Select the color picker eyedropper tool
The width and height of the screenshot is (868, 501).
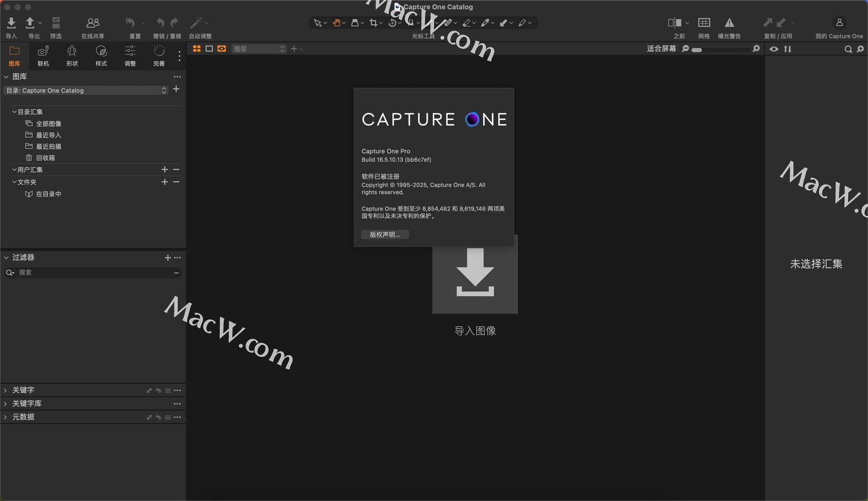[485, 23]
